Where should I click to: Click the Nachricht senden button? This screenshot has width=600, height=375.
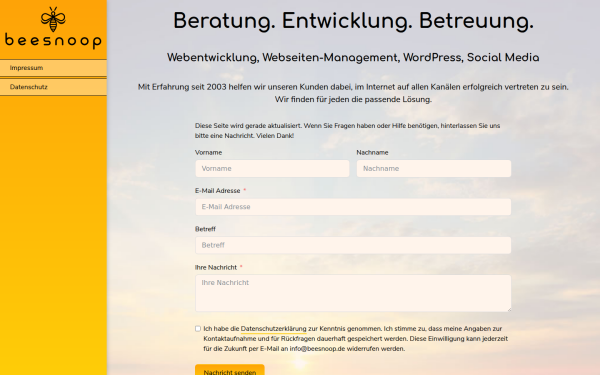tap(230, 370)
